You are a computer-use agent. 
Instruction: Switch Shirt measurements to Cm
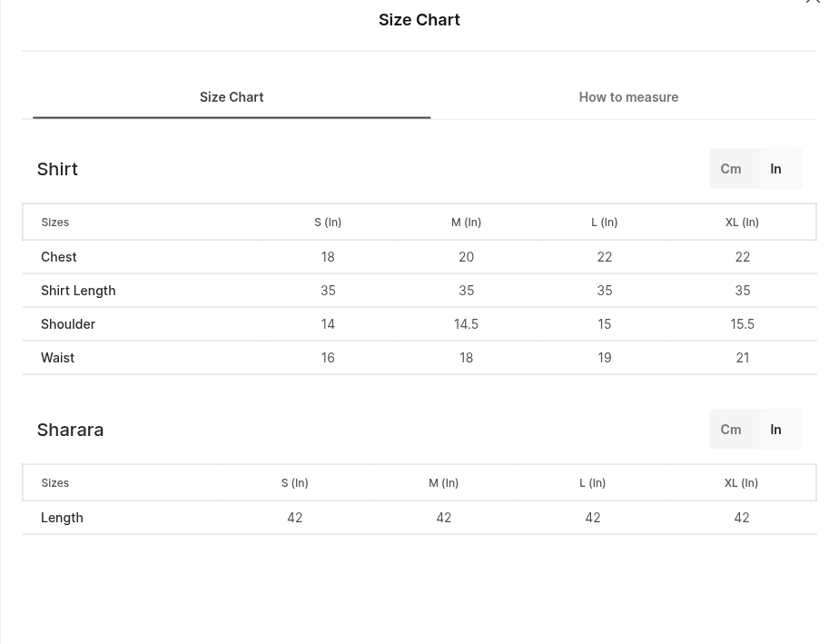pyautogui.click(x=731, y=169)
